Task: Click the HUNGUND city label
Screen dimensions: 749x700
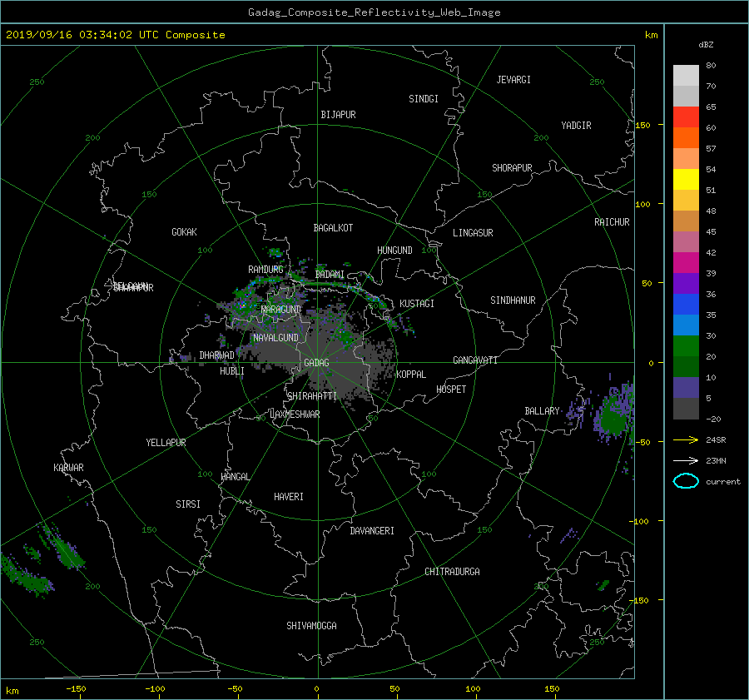Action: pyautogui.click(x=394, y=251)
